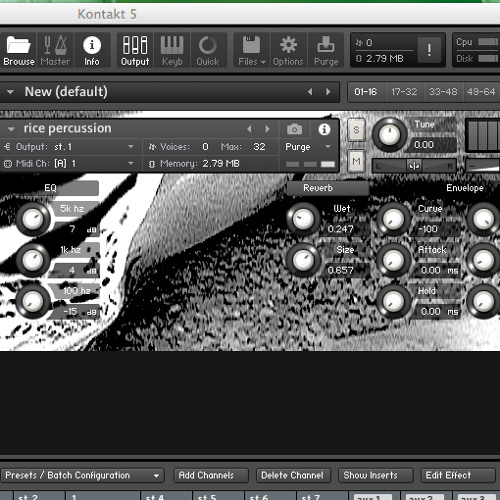
Task: Switch to instrument page 49-64
Action: coord(481,92)
